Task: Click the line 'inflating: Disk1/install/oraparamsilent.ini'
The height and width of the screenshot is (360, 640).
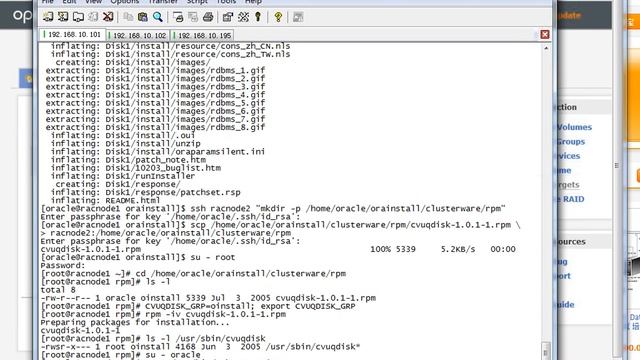Action: tap(158, 151)
